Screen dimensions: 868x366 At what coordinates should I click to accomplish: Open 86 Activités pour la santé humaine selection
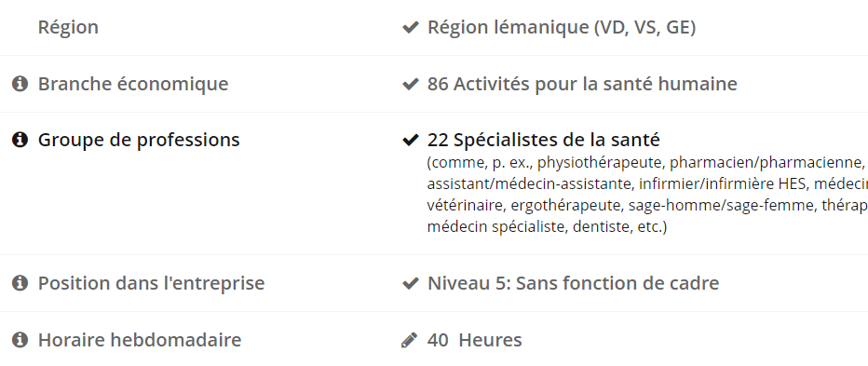582,84
